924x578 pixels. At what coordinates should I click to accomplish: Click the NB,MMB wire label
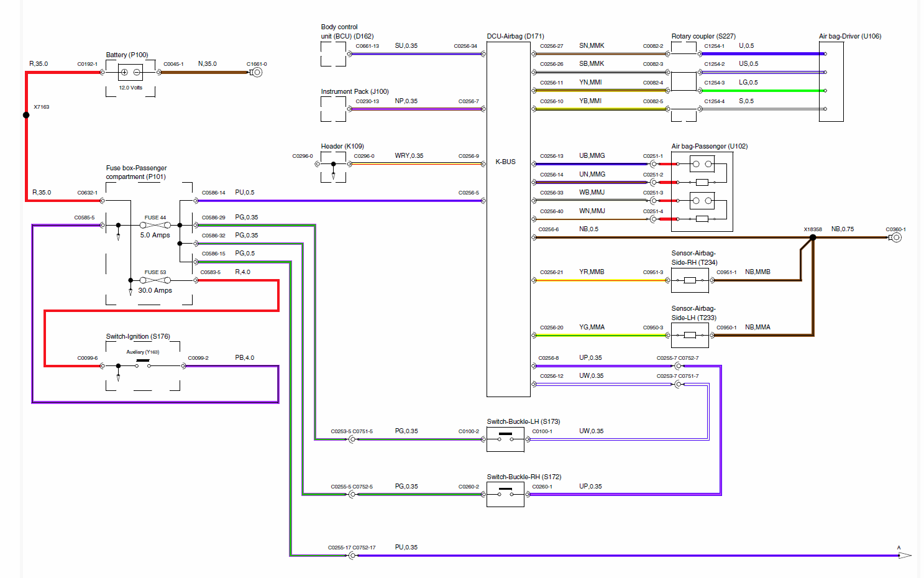(757, 272)
